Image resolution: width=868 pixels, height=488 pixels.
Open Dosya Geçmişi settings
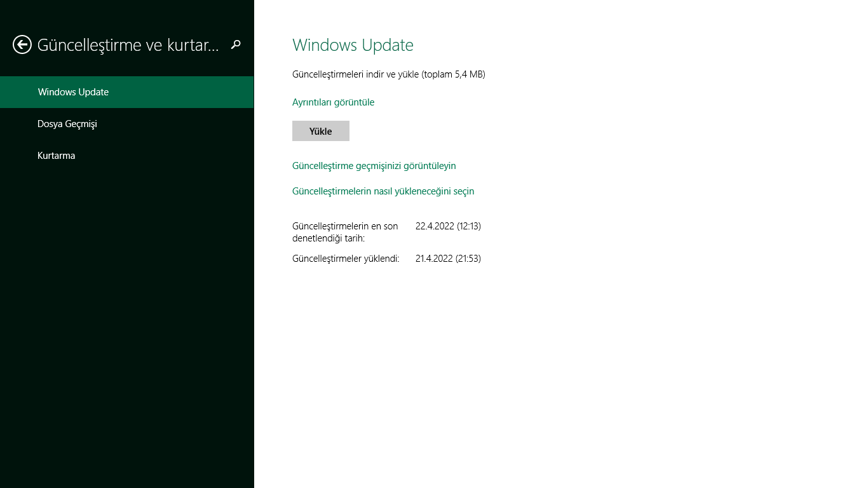pos(127,124)
